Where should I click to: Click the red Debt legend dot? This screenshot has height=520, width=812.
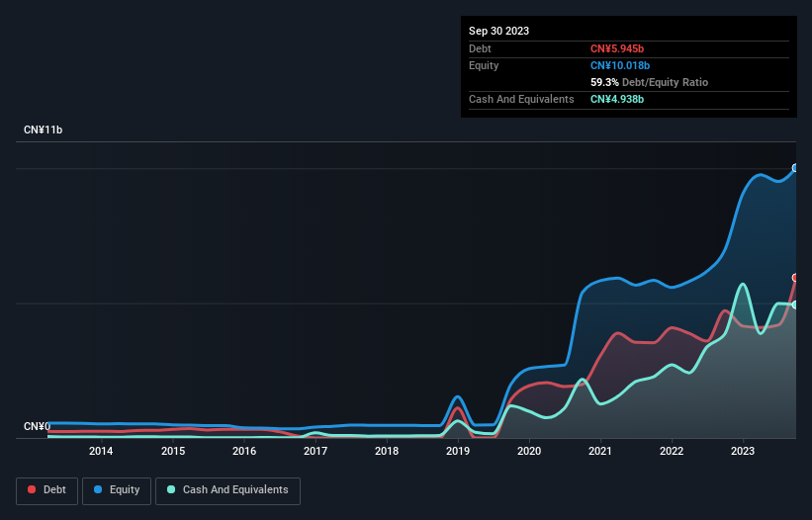pos(32,489)
